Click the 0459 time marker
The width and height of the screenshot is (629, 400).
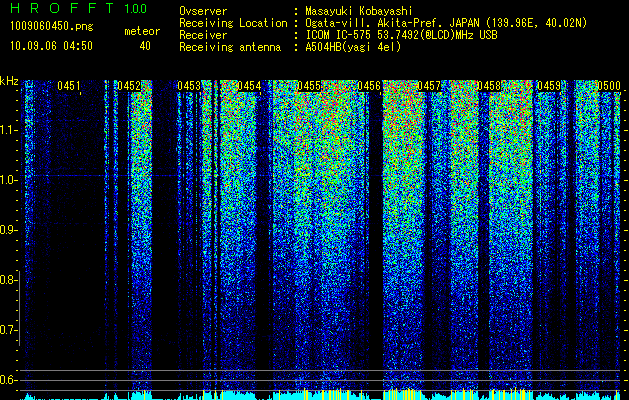click(549, 86)
